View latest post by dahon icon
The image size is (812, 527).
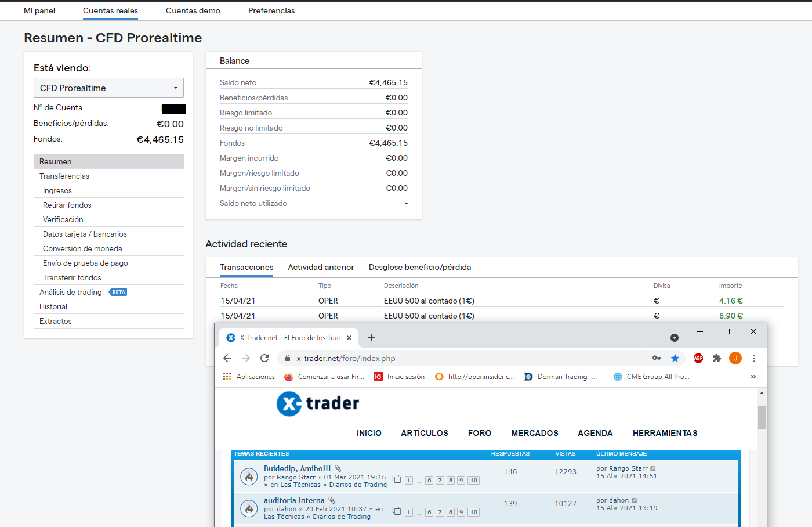[x=634, y=500]
